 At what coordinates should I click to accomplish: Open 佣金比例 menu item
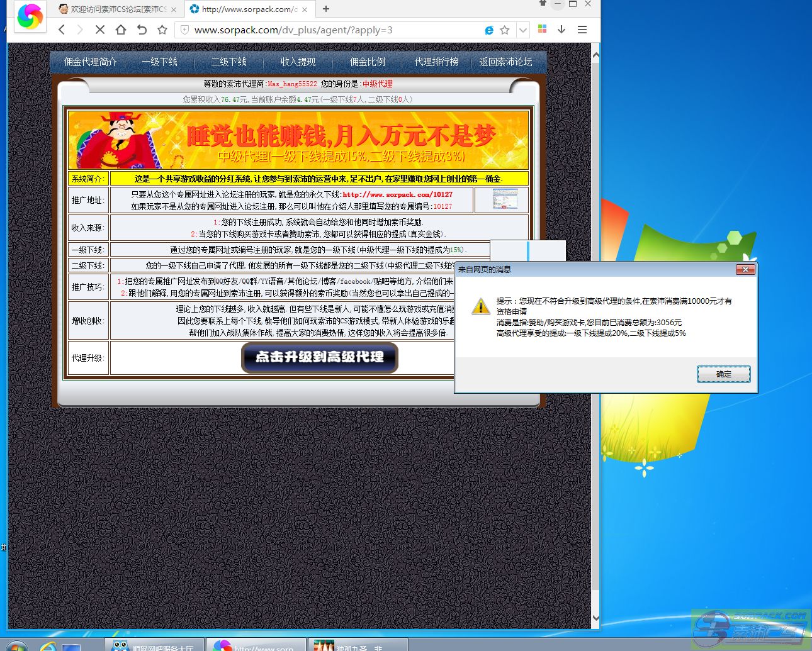367,62
